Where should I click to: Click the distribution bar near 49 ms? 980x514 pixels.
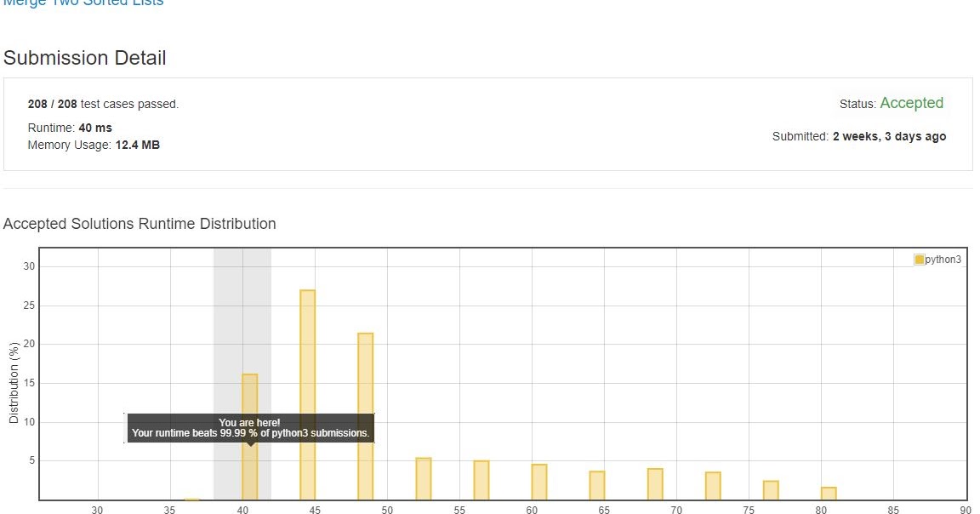click(365, 416)
